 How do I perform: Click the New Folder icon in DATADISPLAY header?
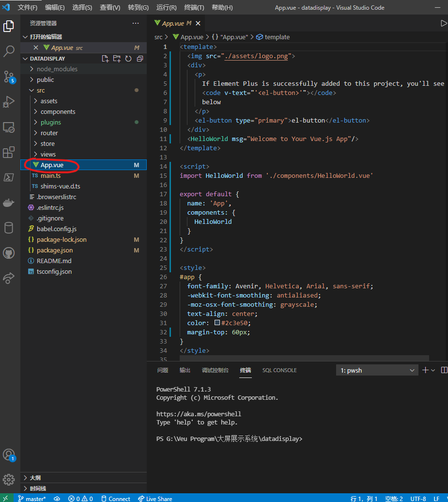tap(116, 59)
